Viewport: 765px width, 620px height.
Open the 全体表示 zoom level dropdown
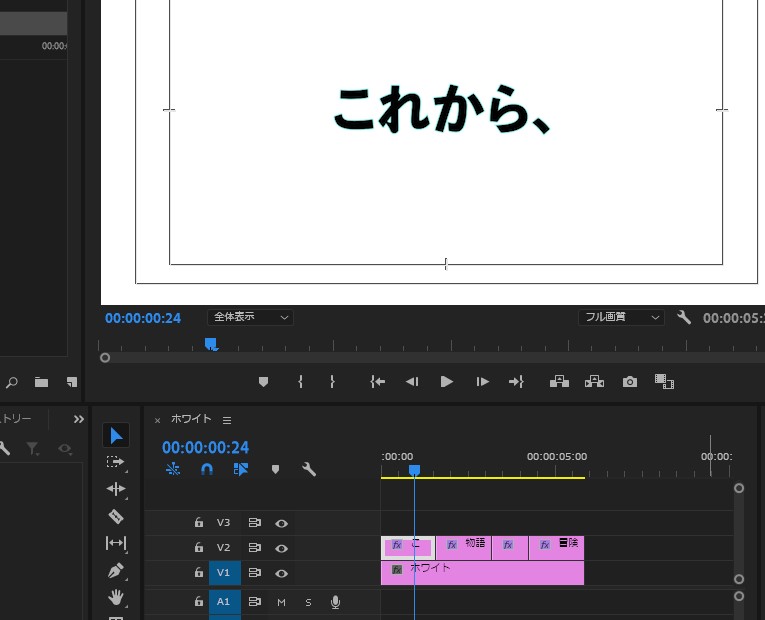point(250,317)
